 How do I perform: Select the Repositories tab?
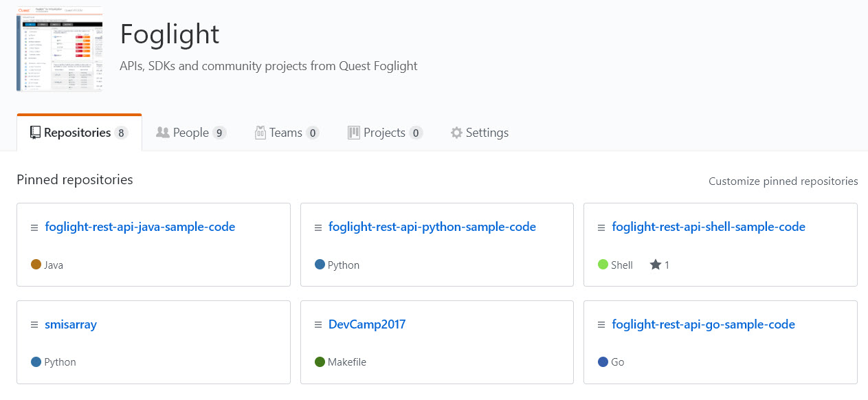[79, 133]
